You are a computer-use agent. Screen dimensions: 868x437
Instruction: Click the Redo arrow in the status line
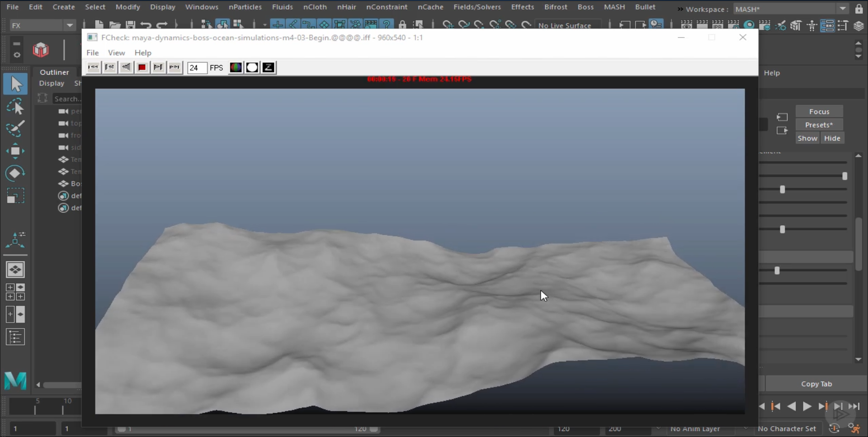162,25
